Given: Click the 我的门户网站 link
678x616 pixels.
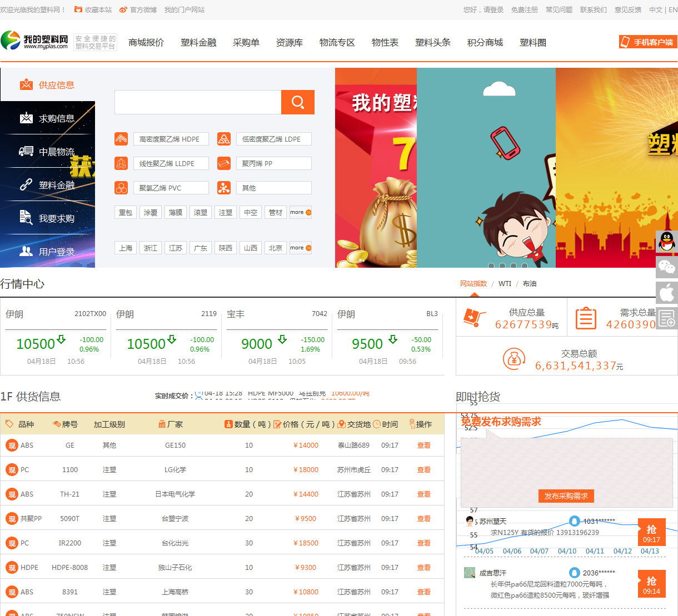Looking at the screenshot, I should (x=185, y=10).
